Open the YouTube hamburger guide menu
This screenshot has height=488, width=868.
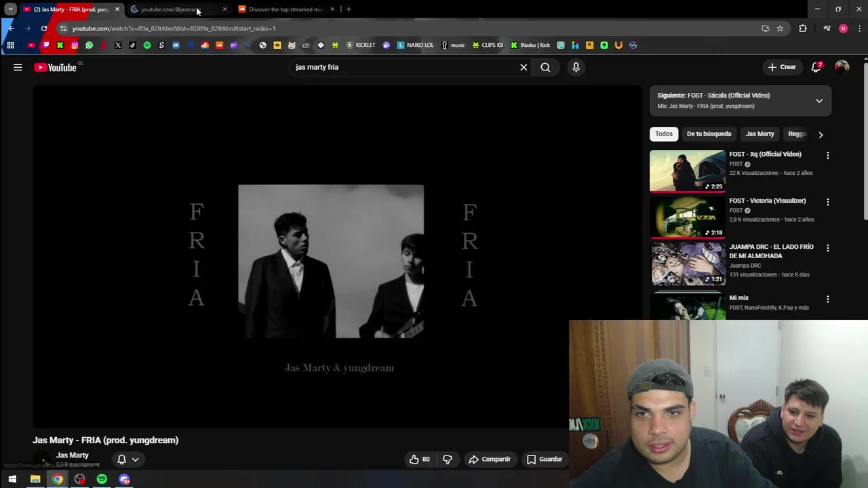(18, 67)
